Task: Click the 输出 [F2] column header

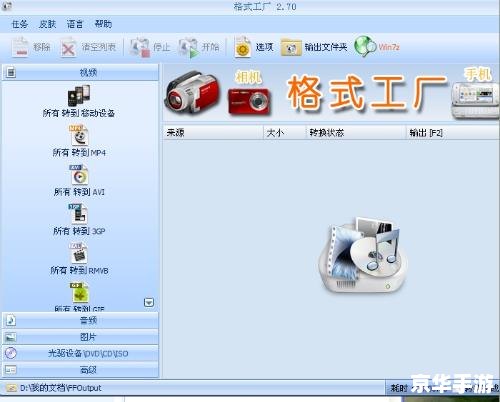Action: pyautogui.click(x=453, y=133)
